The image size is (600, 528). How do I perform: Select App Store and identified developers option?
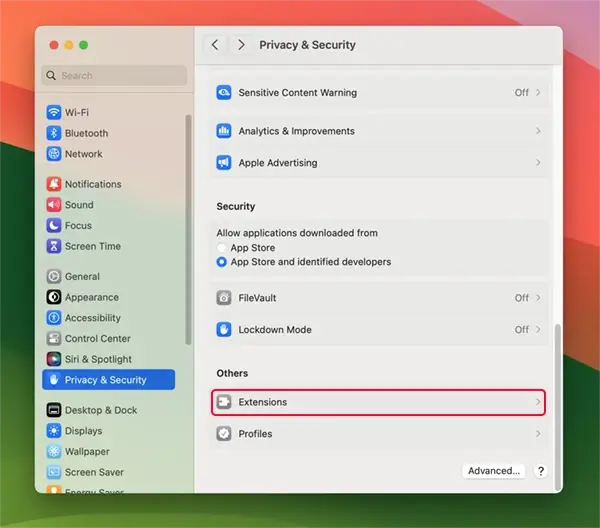(221, 262)
